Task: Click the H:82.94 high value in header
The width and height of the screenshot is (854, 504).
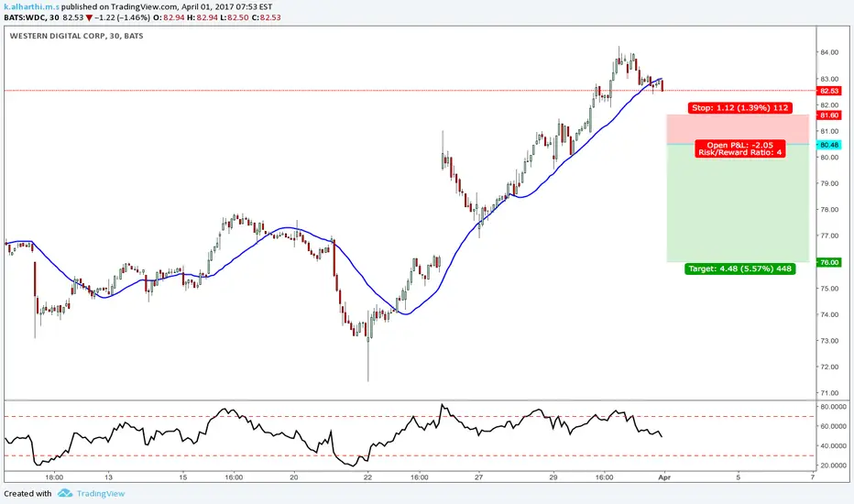Action: (203, 17)
